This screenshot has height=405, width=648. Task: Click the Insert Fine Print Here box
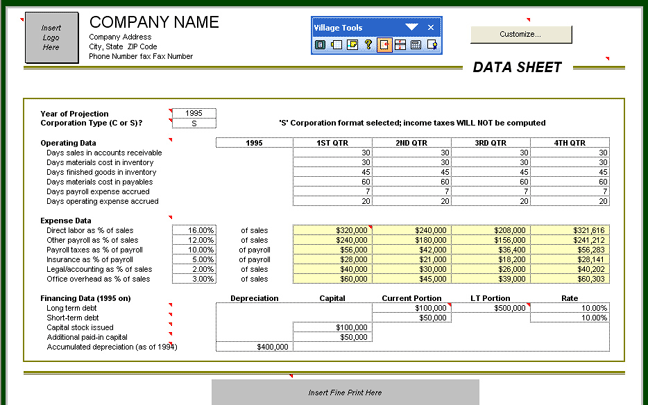[x=345, y=392]
